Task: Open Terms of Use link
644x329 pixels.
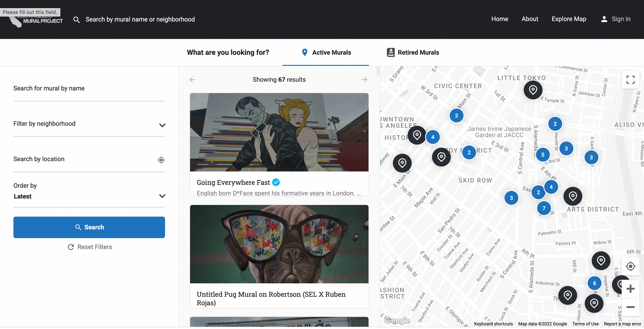Action: tap(585, 324)
